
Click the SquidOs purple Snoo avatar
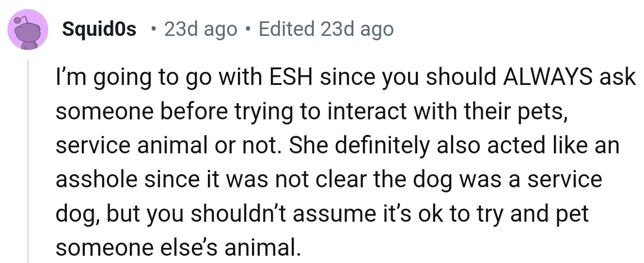coord(28,30)
